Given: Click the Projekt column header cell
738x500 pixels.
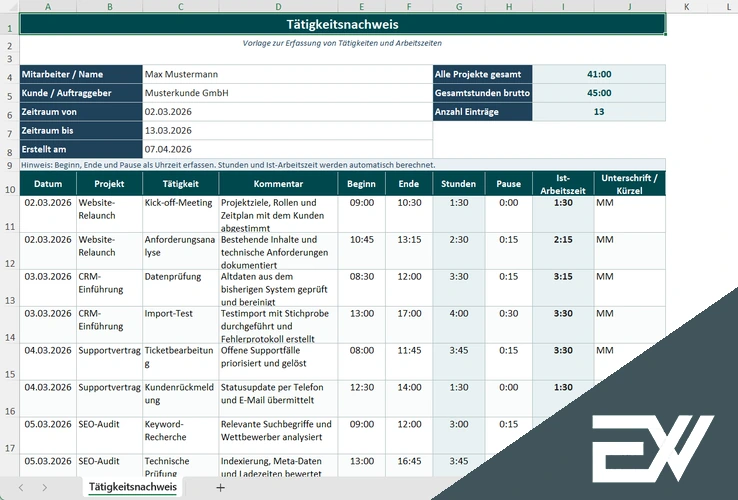Looking at the screenshot, I should 109,184.
